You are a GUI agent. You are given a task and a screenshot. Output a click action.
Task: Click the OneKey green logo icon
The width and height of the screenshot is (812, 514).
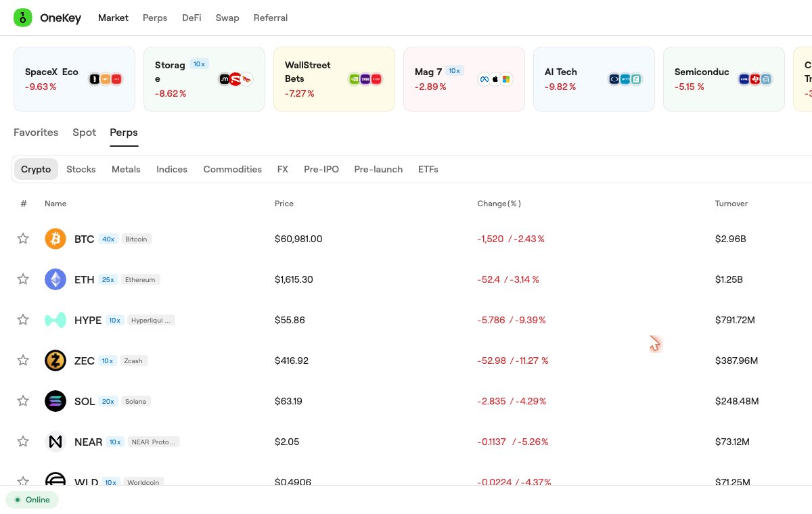pos(23,18)
